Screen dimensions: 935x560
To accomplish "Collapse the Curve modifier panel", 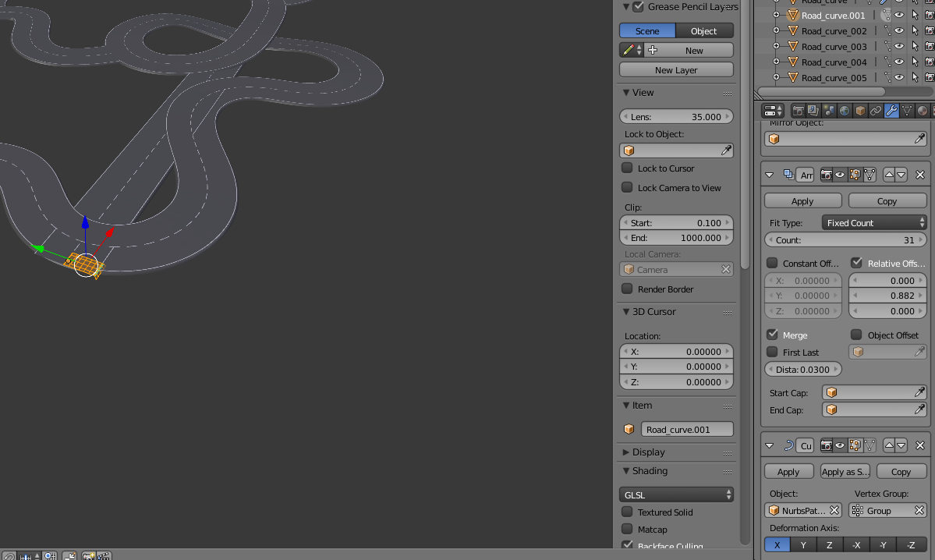I will 769,446.
